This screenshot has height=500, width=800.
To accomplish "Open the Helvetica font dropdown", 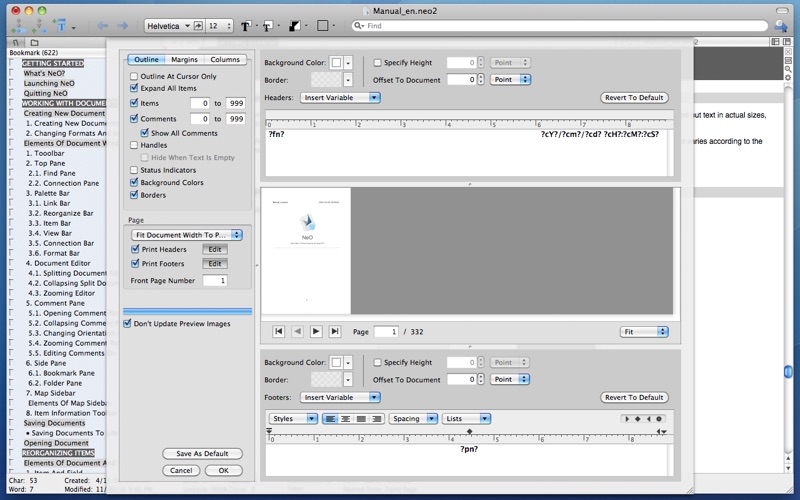I will pos(168,26).
